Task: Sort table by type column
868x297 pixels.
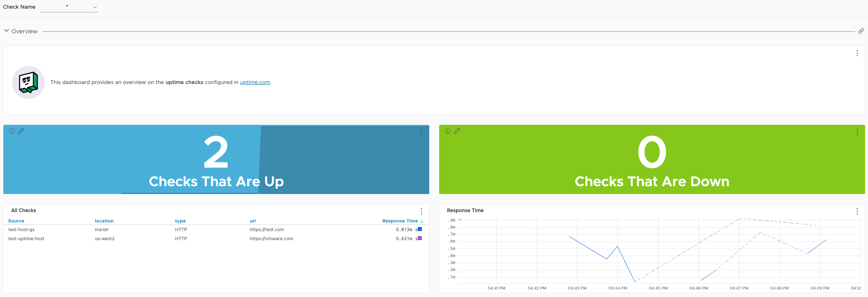Action: tap(180, 221)
